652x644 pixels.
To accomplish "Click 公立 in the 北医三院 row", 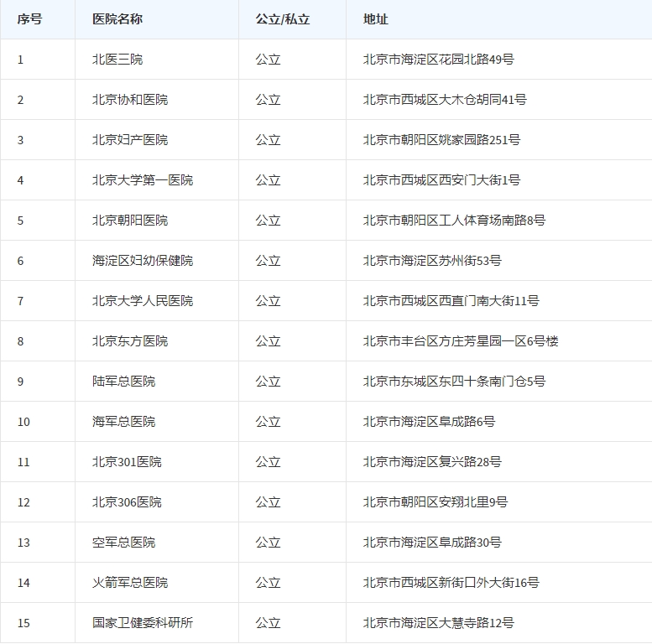I will pyautogui.click(x=268, y=60).
